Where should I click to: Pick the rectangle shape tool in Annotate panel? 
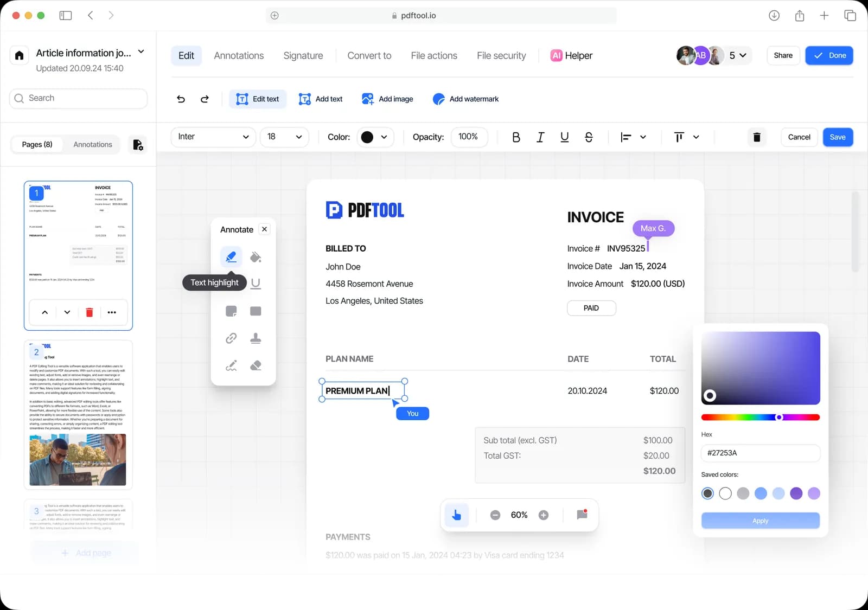[x=256, y=311]
